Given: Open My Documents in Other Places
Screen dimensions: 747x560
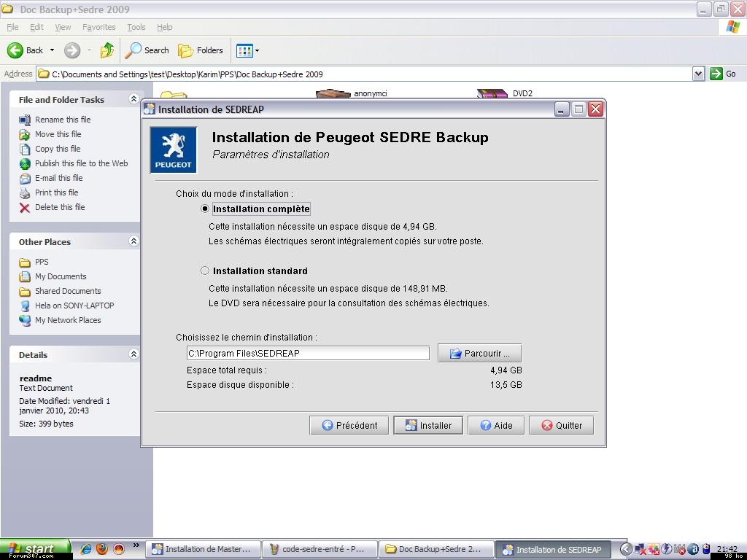Looking at the screenshot, I should click(x=53, y=276).
